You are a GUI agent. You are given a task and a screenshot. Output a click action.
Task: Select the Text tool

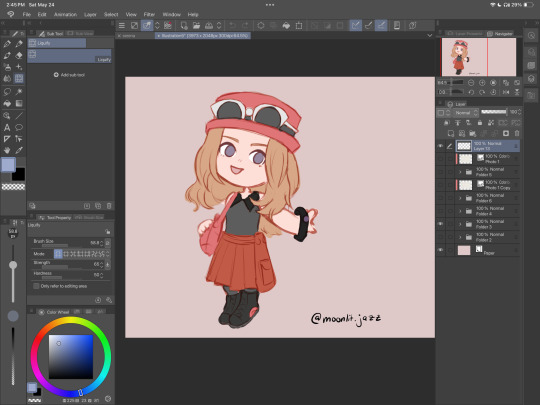(x=7, y=128)
